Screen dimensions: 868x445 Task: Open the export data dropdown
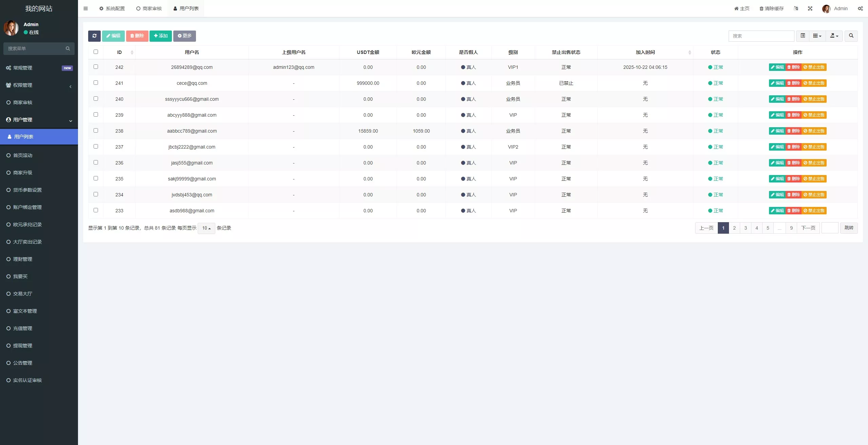point(834,36)
